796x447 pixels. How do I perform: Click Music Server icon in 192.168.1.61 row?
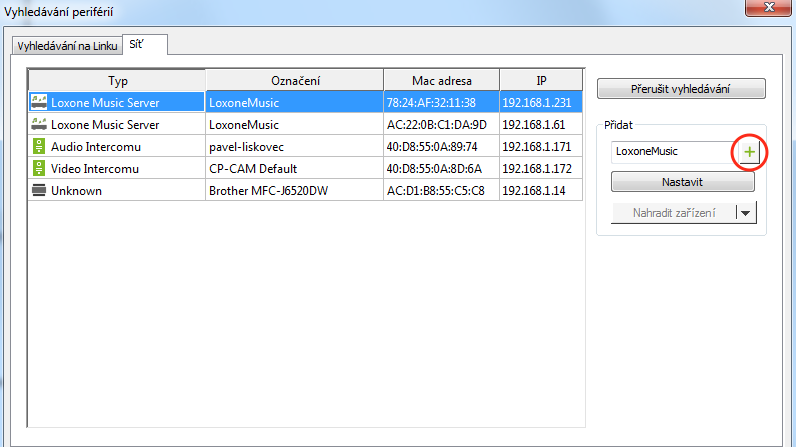click(x=39, y=124)
